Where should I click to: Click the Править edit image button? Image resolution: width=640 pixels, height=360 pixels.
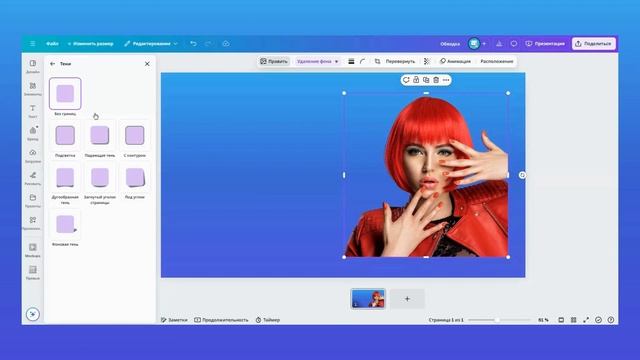[274, 61]
